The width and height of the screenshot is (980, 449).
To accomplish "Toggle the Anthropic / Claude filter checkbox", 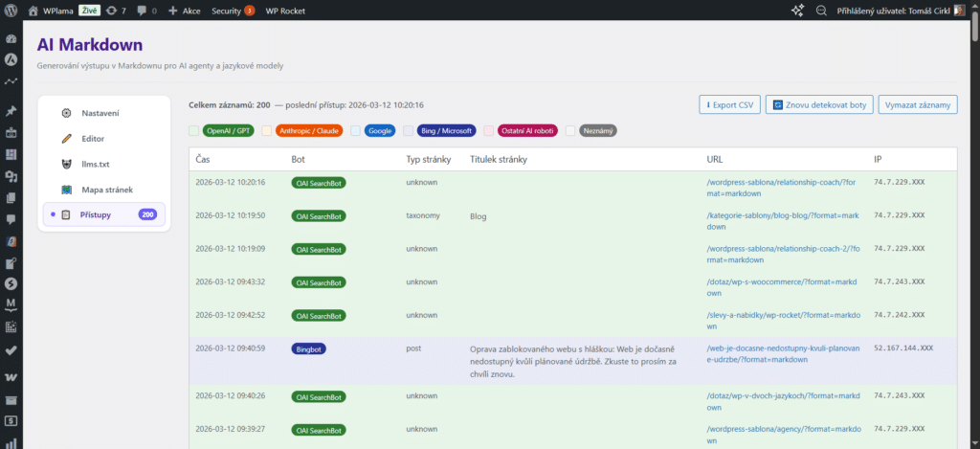I will point(266,131).
